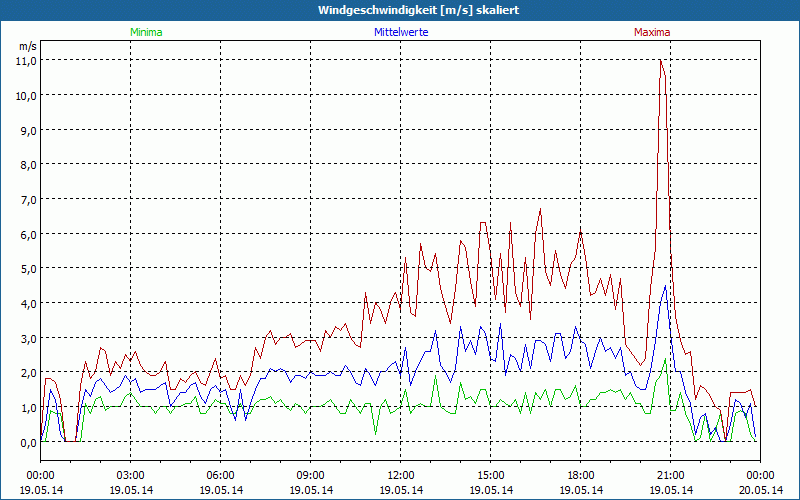Click the 11,0 y-axis value
Screen dimensions: 800x500
[x=27, y=61]
